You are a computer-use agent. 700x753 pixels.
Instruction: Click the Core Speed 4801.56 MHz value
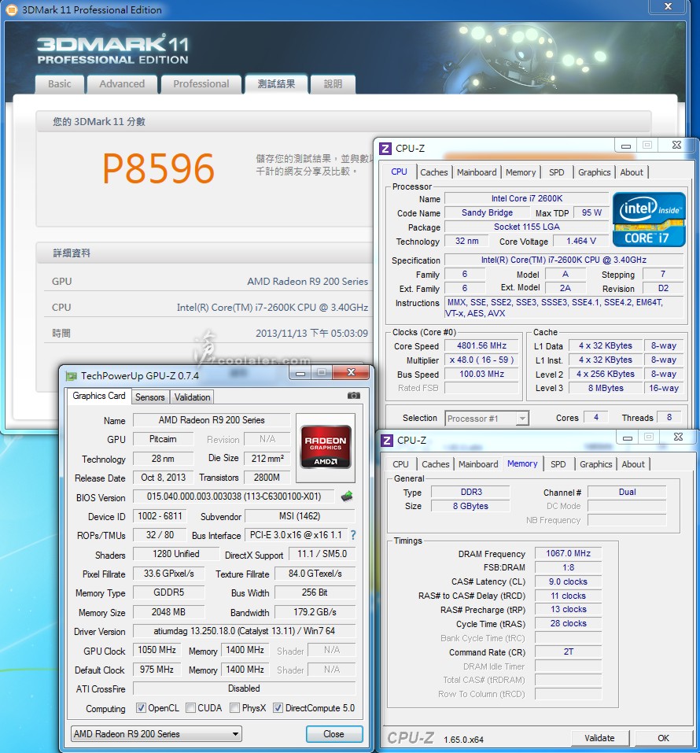coord(481,345)
